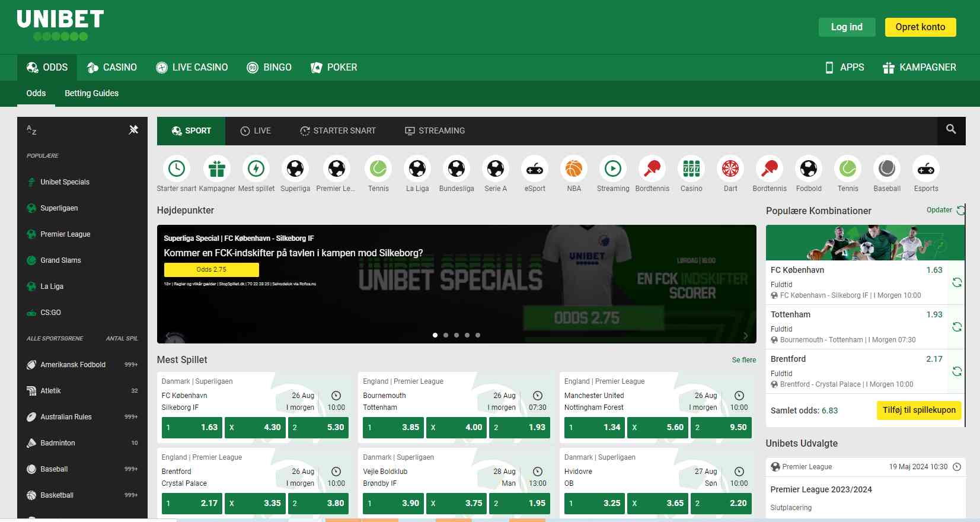
Task: Select the Dart board icon
Action: pyautogui.click(x=730, y=168)
